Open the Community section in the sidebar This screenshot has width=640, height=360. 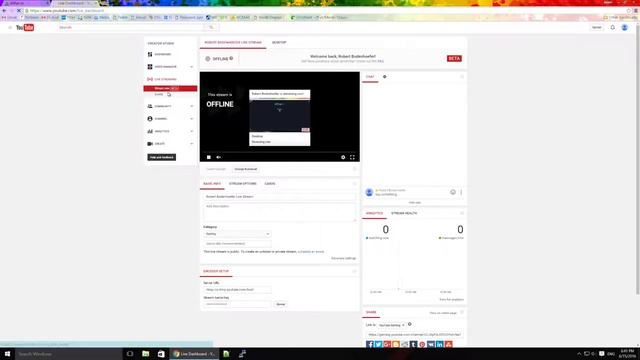point(162,106)
